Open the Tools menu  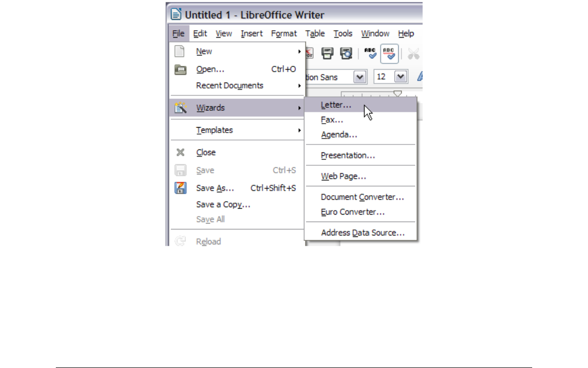click(x=343, y=34)
